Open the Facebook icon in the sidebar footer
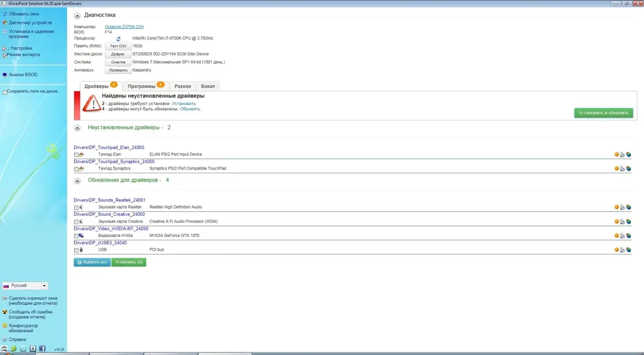Viewport: 644px width, 355px height. pos(43,349)
